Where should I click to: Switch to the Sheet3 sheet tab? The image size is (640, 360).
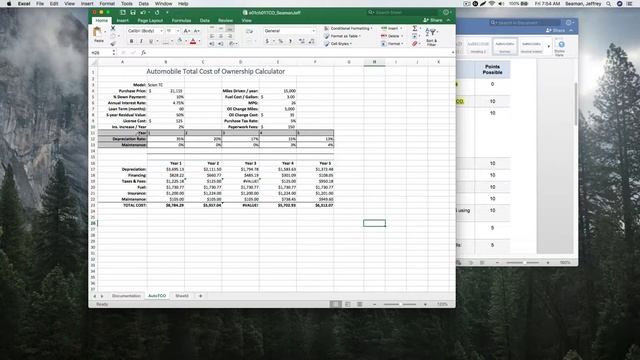[182, 296]
